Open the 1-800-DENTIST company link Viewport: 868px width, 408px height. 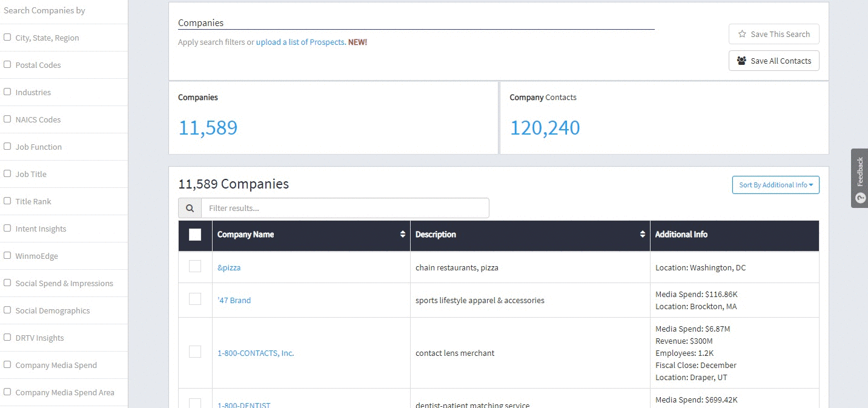[x=244, y=405]
